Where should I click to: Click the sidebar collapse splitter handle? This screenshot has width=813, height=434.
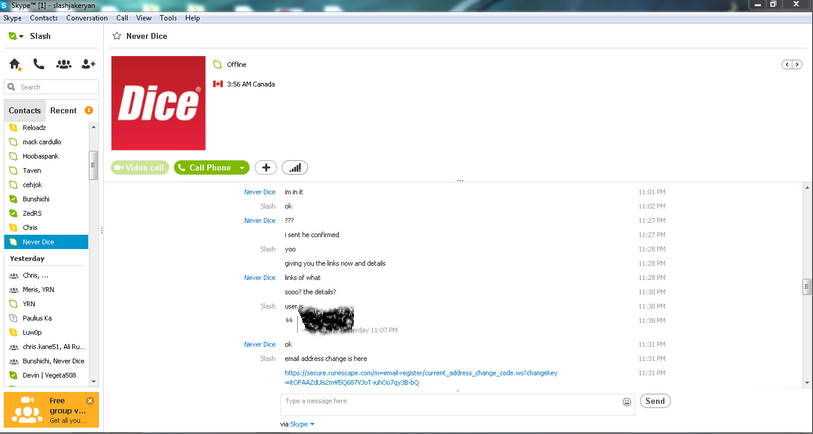coord(102,230)
